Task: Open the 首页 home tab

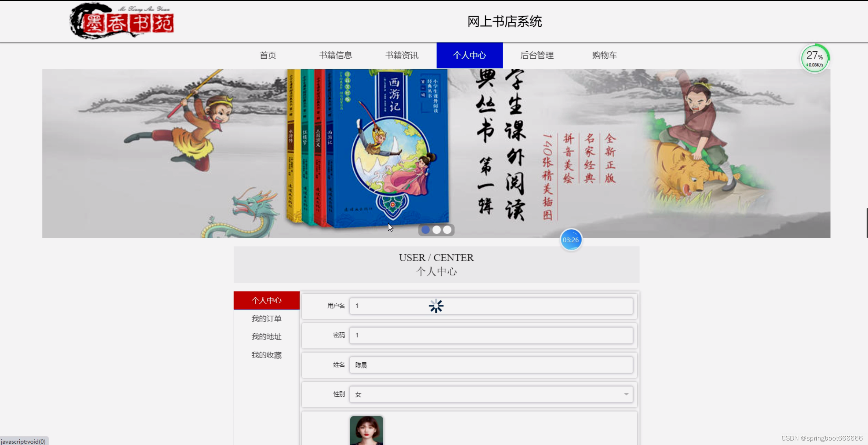Action: click(268, 55)
